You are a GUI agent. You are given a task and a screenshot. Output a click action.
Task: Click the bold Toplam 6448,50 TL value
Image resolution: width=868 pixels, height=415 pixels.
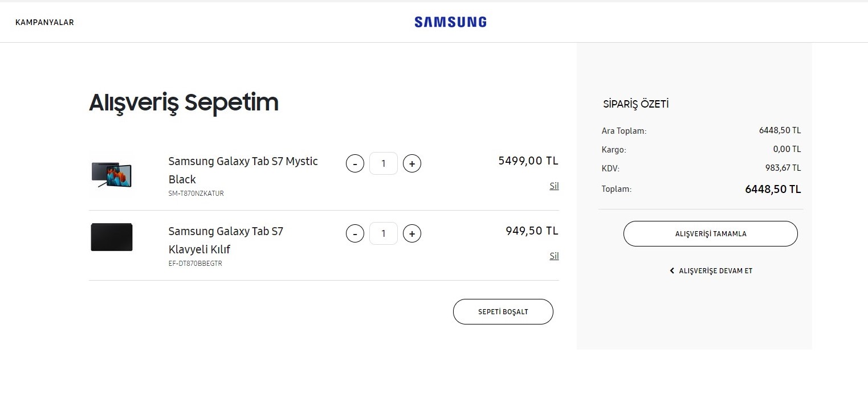pos(773,190)
